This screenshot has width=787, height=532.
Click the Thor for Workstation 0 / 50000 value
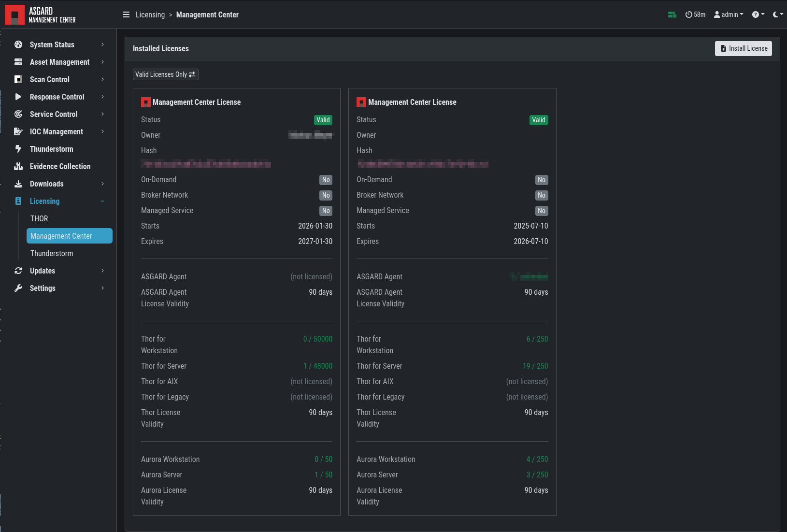318,339
